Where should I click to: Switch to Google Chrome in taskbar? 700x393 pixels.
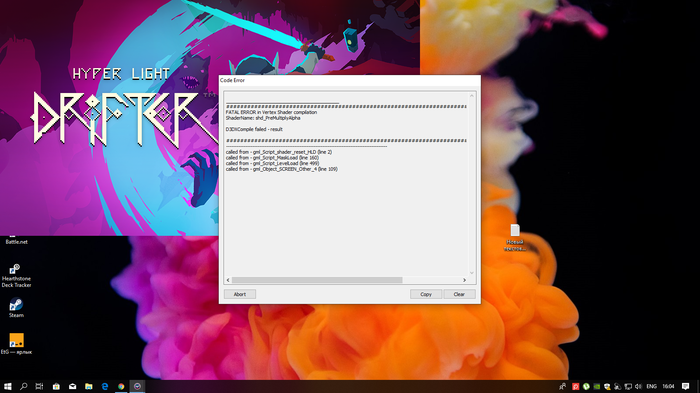(x=121, y=386)
